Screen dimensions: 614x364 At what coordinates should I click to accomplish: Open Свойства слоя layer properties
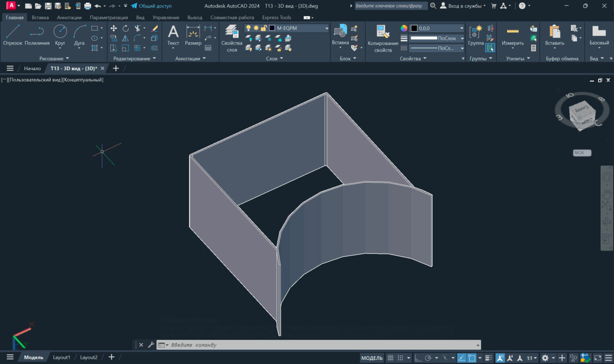tap(232, 37)
